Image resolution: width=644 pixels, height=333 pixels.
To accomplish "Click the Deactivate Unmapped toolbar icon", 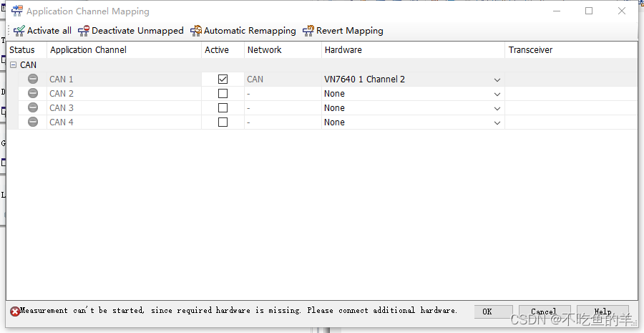I will (84, 31).
